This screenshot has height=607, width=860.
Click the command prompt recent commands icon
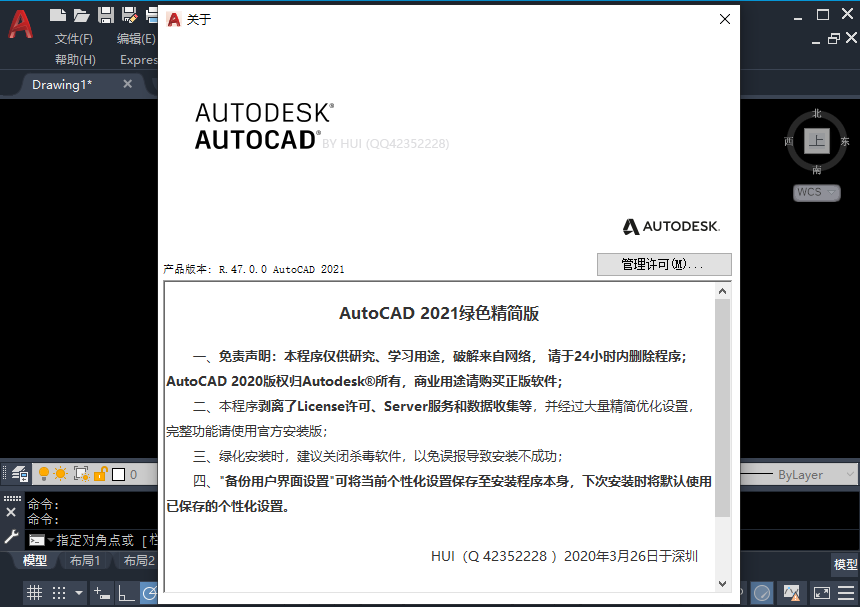(37, 540)
